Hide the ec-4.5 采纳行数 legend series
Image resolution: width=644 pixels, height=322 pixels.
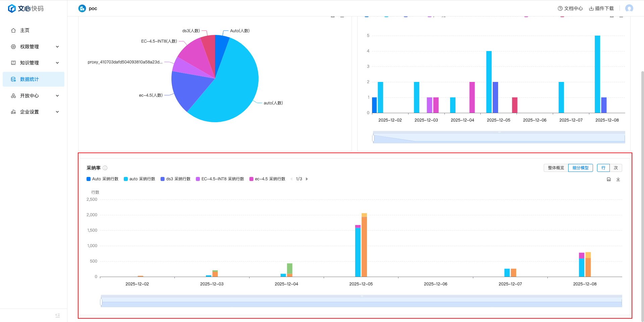tap(267, 179)
